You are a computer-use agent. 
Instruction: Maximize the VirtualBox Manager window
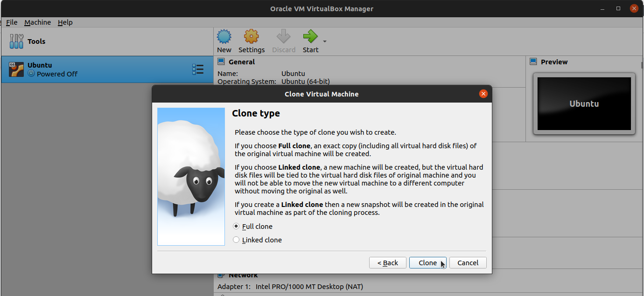click(618, 8)
